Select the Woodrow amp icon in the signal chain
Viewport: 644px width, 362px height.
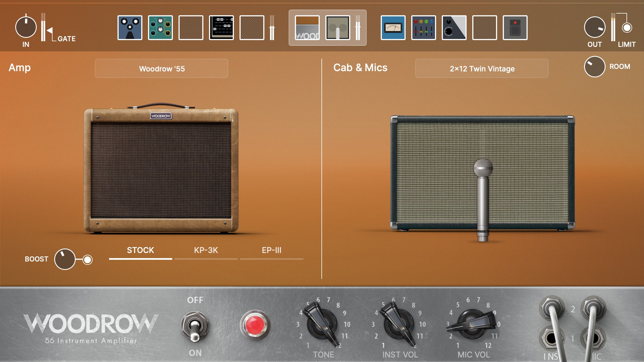tap(307, 28)
